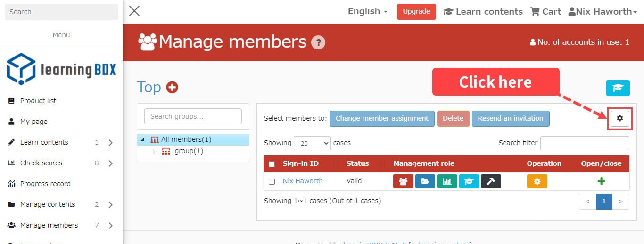Add a group with the red plus icon
The width and height of the screenshot is (644, 244).
coord(172,87)
